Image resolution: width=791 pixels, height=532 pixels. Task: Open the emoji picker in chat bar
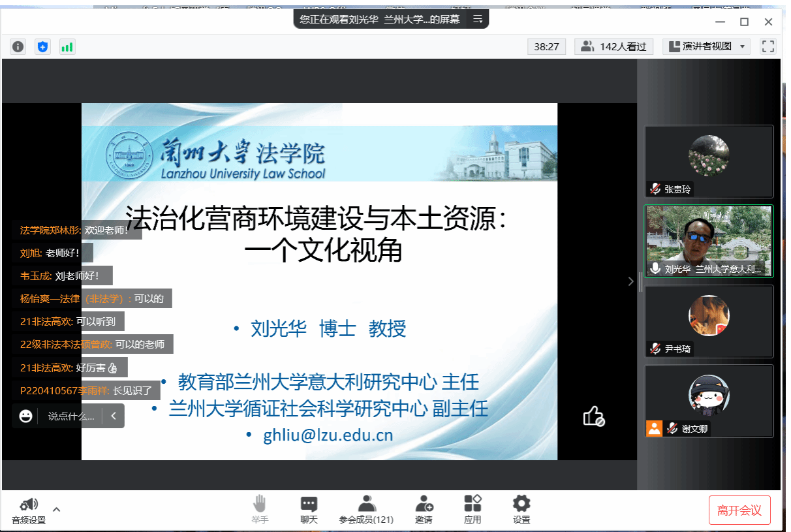coord(26,416)
